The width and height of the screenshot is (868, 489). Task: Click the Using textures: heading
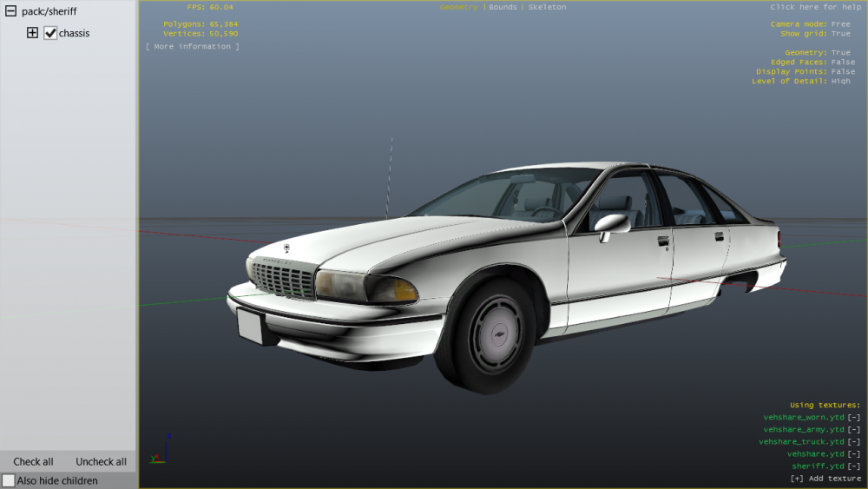click(x=825, y=406)
